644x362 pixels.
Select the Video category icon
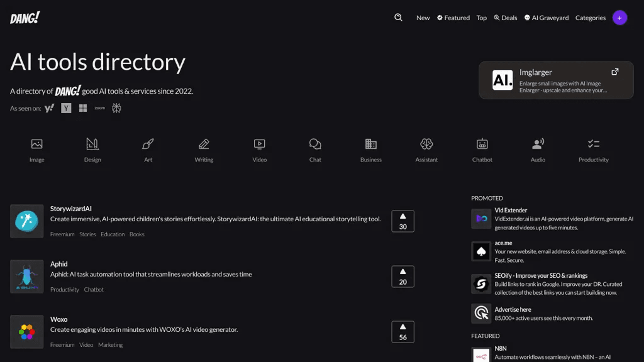[259, 144]
